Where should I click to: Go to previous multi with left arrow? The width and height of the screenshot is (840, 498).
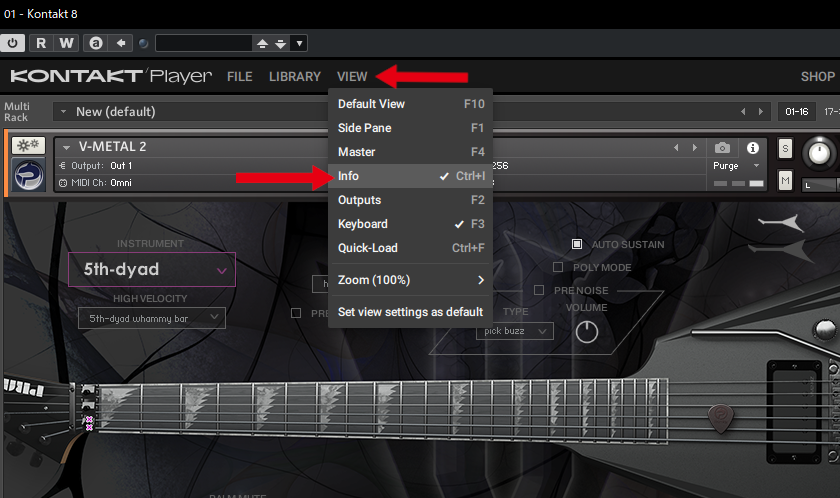[743, 111]
